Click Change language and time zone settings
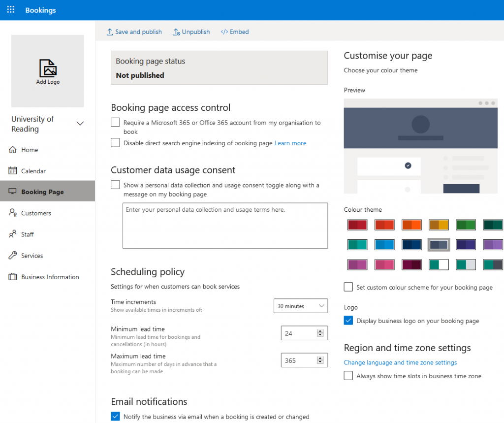Image resolution: width=504 pixels, height=423 pixels. [x=400, y=362]
